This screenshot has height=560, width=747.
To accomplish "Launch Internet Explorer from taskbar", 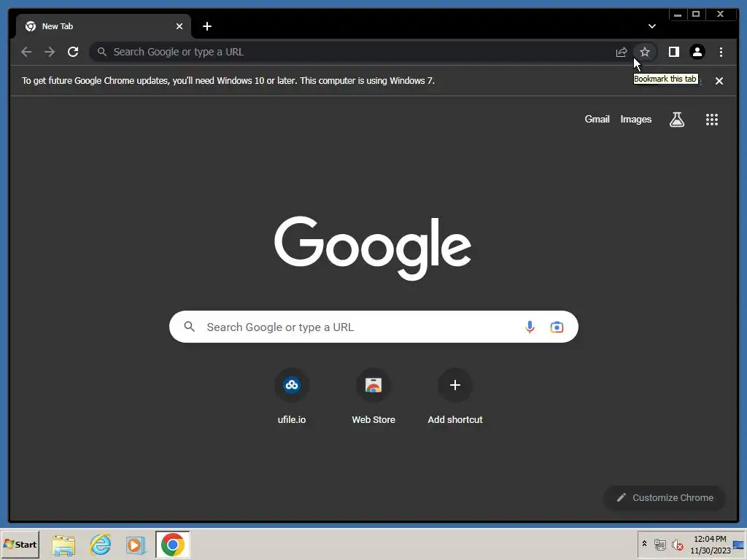I will pyautogui.click(x=101, y=545).
